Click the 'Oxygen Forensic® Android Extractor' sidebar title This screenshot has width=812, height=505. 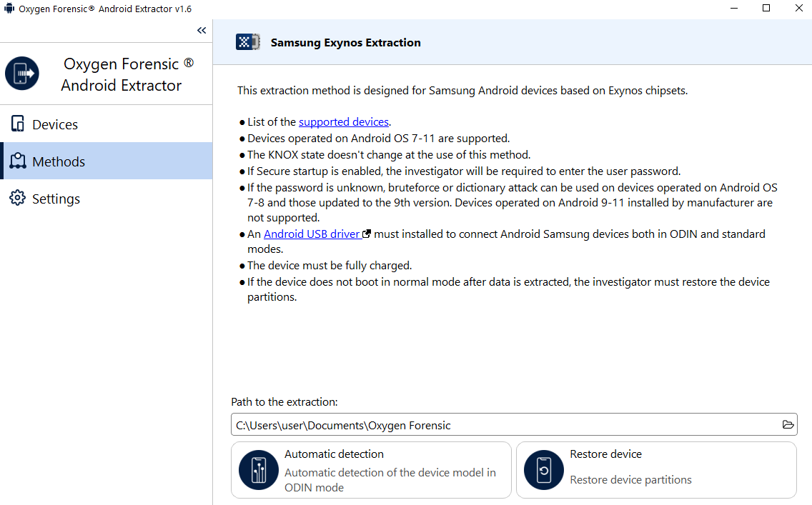pos(127,74)
